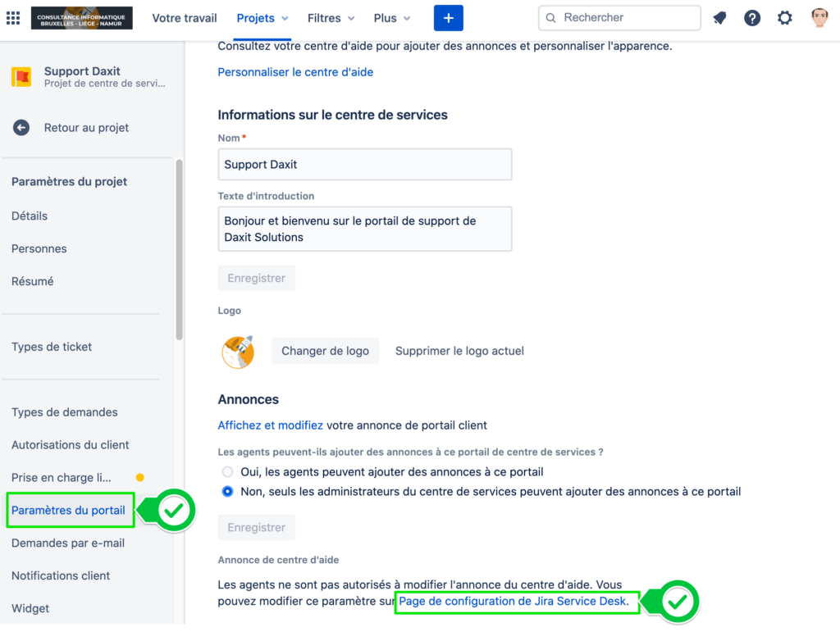Click the Support Daxit project flag icon
Viewport: 840px width, 641px height.
point(21,76)
